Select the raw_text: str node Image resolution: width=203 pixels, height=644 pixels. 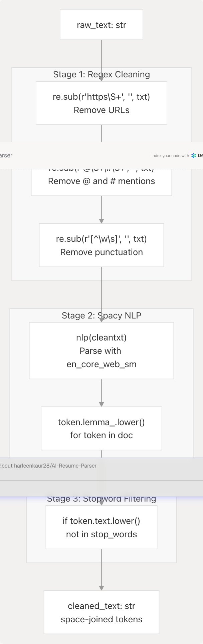pos(101,25)
